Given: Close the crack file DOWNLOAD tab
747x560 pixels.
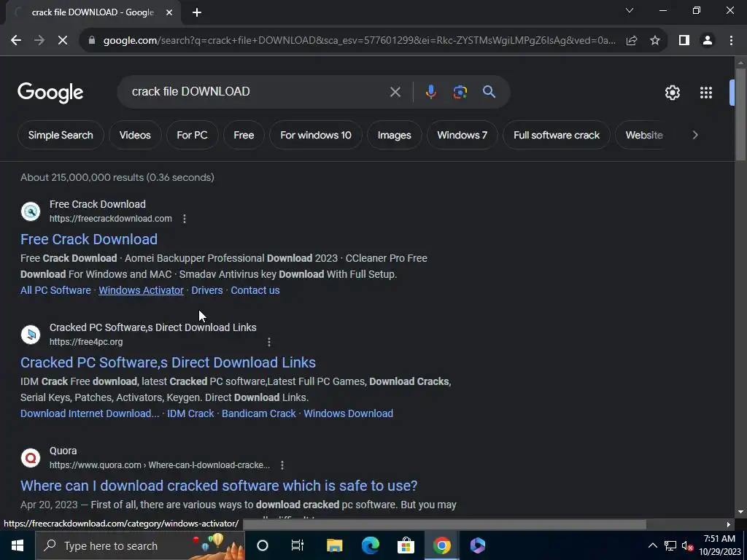Looking at the screenshot, I should click(x=169, y=12).
